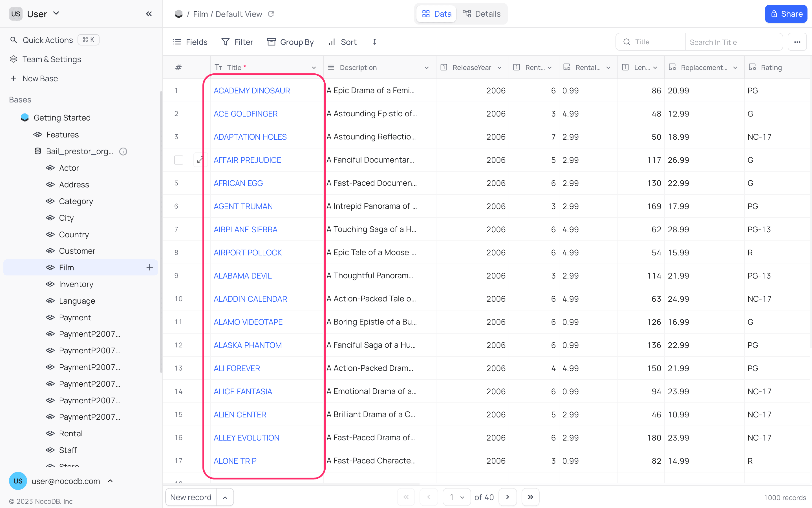Click the Features view icon
The width and height of the screenshot is (812, 508).
point(38,135)
